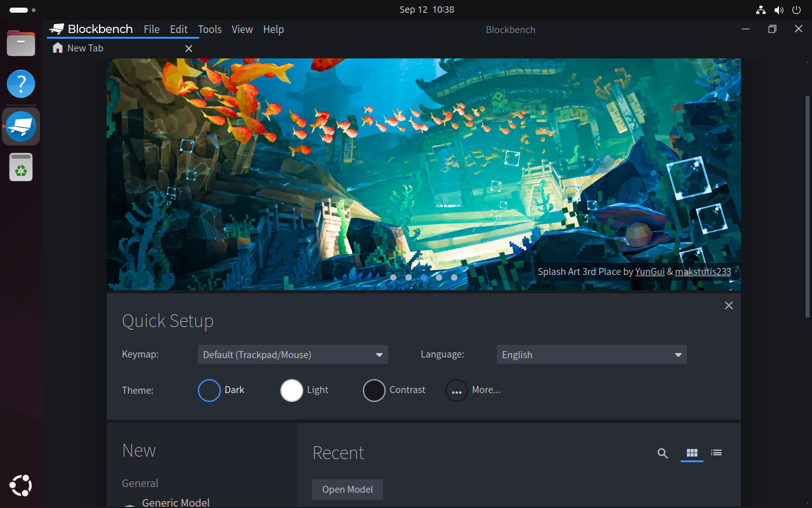Search recent models with the magnifier icon
This screenshot has height=508, width=812.
663,453
